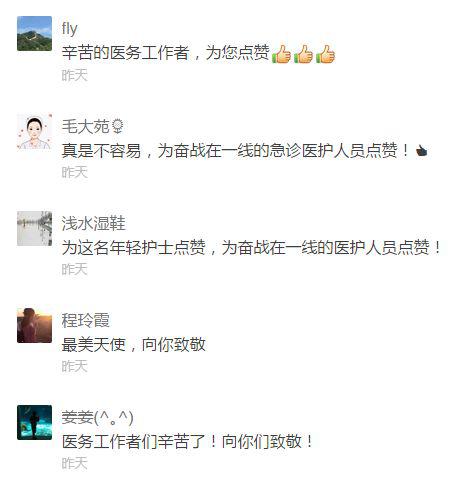The width and height of the screenshot is (458, 481).
Task: Click 昨天 timestamp under 程玲霞's comment
Action: tap(74, 366)
